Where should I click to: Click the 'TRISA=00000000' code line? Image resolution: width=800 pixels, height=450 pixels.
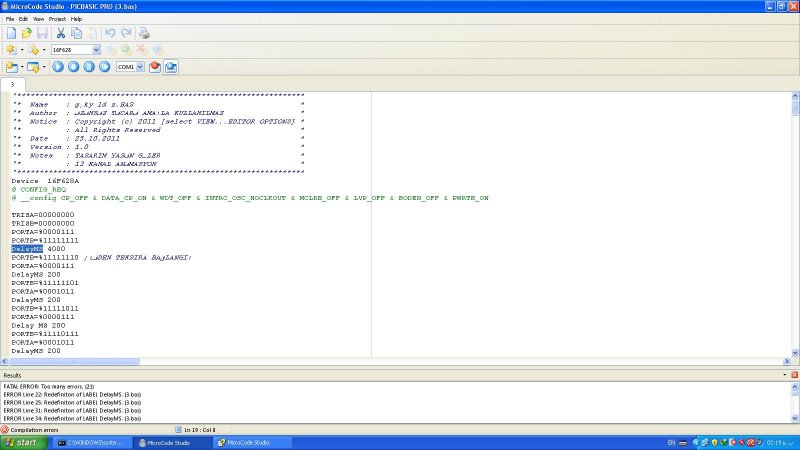pyautogui.click(x=43, y=215)
